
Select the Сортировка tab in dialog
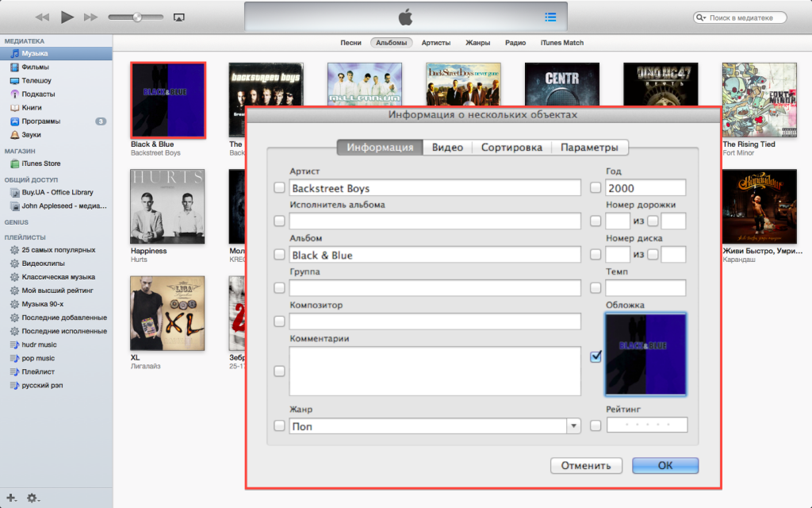[x=511, y=147]
